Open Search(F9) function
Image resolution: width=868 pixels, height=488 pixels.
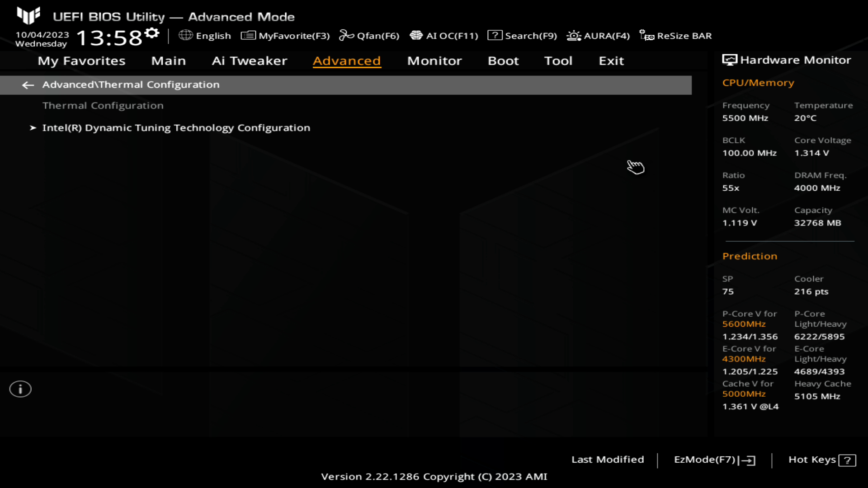(x=531, y=36)
